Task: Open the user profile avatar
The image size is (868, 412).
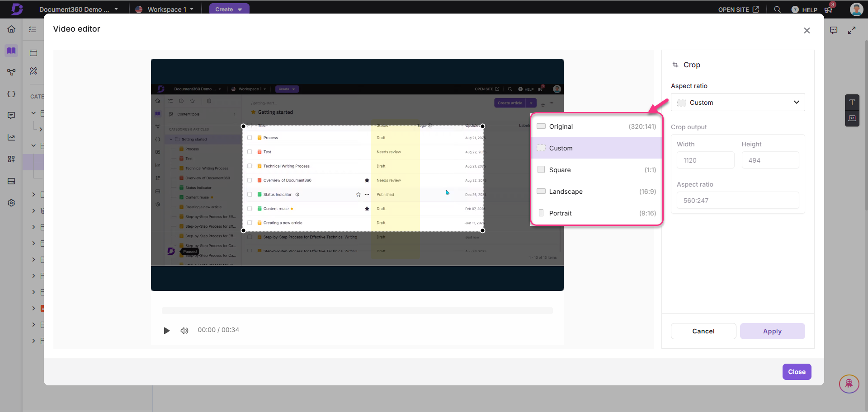Action: pyautogui.click(x=856, y=9)
